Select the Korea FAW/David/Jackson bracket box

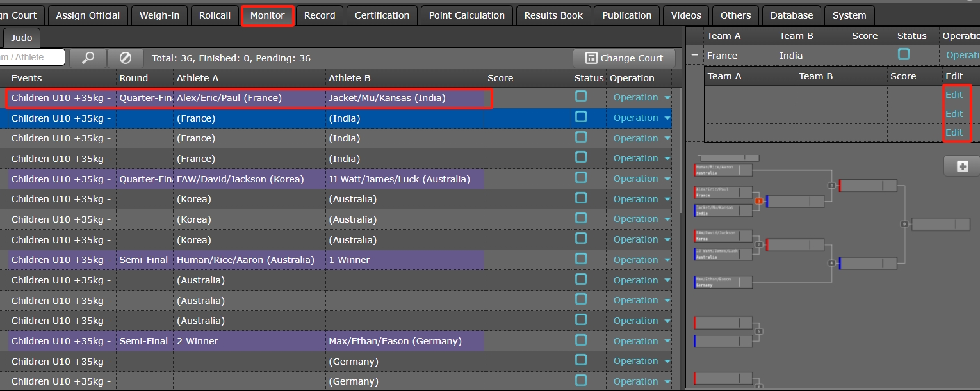pyautogui.click(x=723, y=235)
